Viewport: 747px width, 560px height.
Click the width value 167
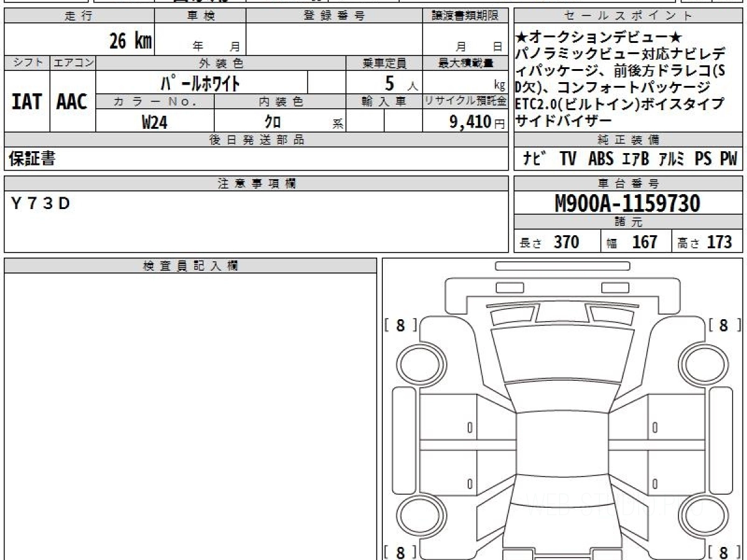point(645,242)
